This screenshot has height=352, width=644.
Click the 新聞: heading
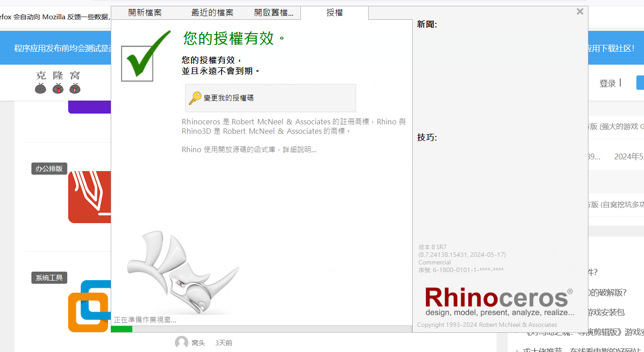pos(427,24)
